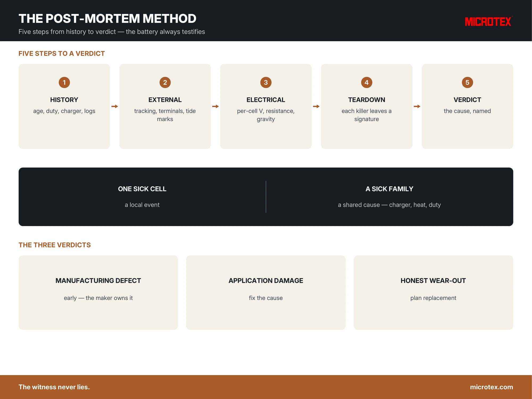Screen dimensions: 532x399
Task: Click the text 'fix the cause'
Action: point(266,298)
